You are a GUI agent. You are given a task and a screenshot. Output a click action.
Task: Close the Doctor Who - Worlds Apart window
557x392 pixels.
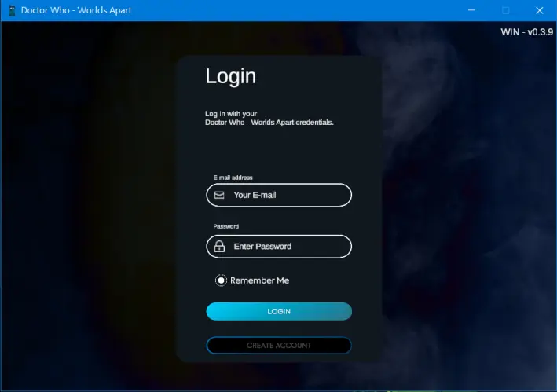(x=539, y=11)
